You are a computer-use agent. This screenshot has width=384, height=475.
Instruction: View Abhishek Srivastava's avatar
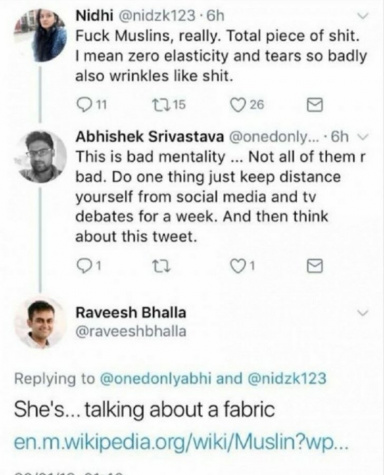tap(42, 157)
